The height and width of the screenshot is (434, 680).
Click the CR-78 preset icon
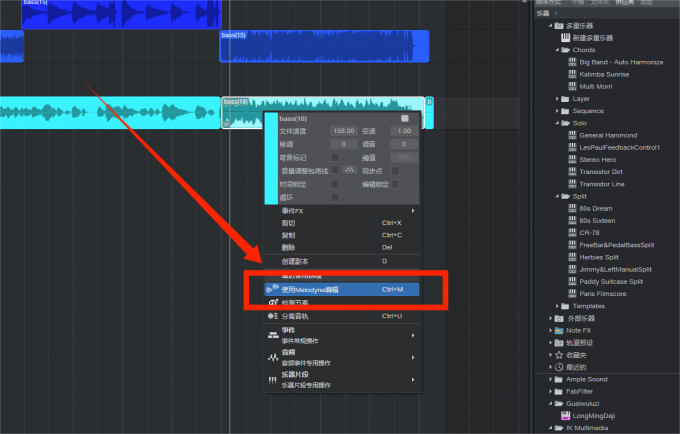coord(572,233)
